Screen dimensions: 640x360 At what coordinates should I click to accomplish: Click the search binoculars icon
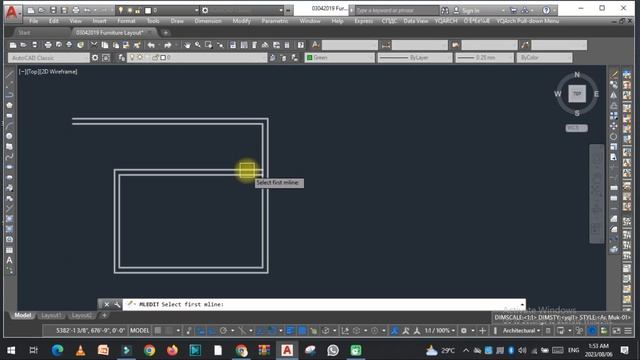[445, 10]
